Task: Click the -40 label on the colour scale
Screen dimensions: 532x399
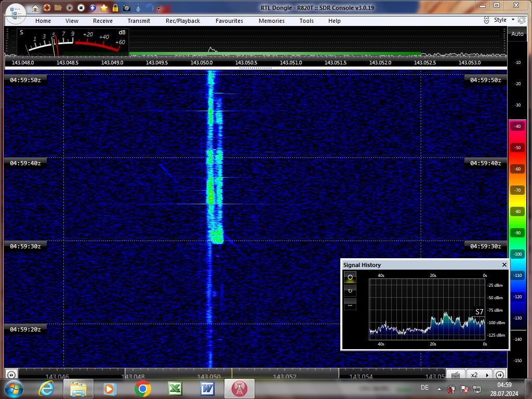Action: [517, 126]
